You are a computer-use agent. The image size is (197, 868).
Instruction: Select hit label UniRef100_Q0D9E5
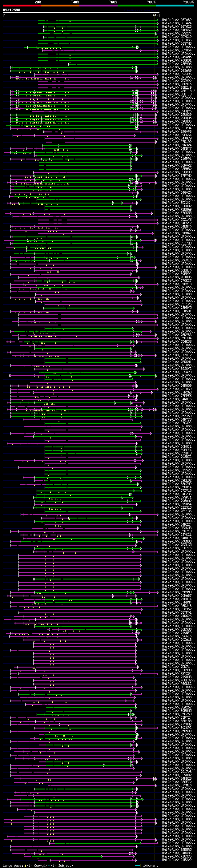(177, 84)
